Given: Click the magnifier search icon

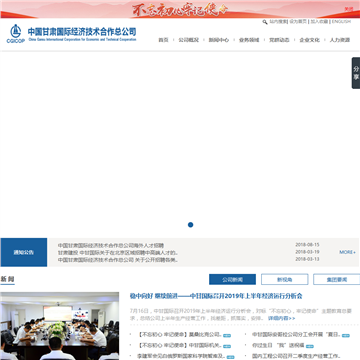Looking at the screenshot, I should [x=265, y=22].
